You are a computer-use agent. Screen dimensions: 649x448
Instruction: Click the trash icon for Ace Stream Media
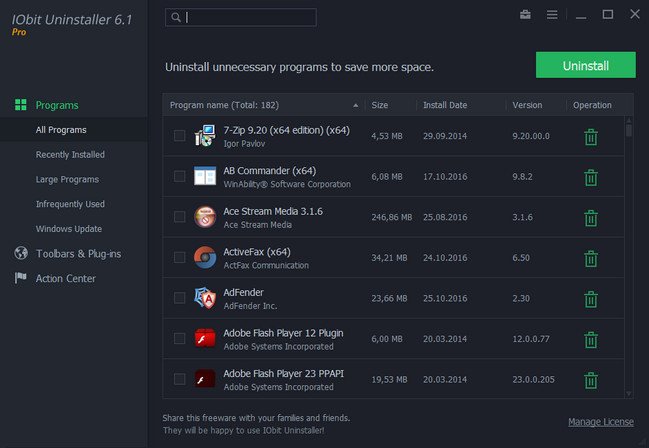pyautogui.click(x=591, y=218)
